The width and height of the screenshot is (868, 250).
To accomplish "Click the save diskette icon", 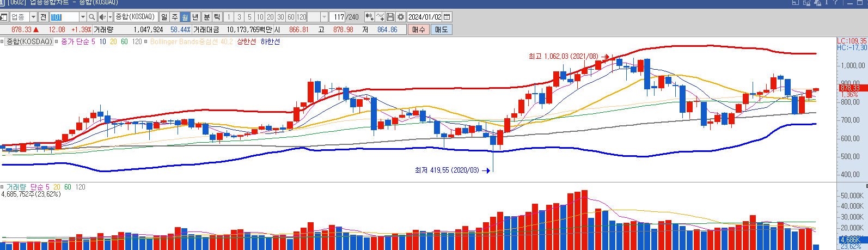I will tap(390, 17).
